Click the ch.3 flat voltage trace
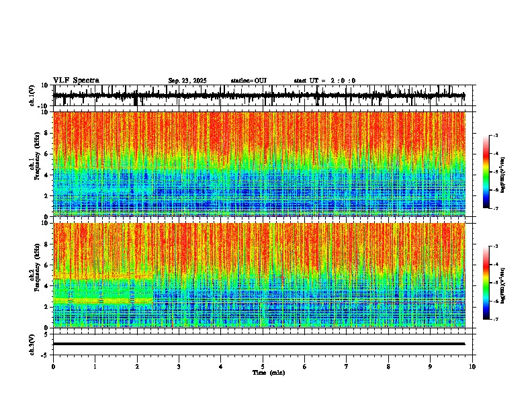The width and height of the screenshot is (532, 411). (x=259, y=344)
